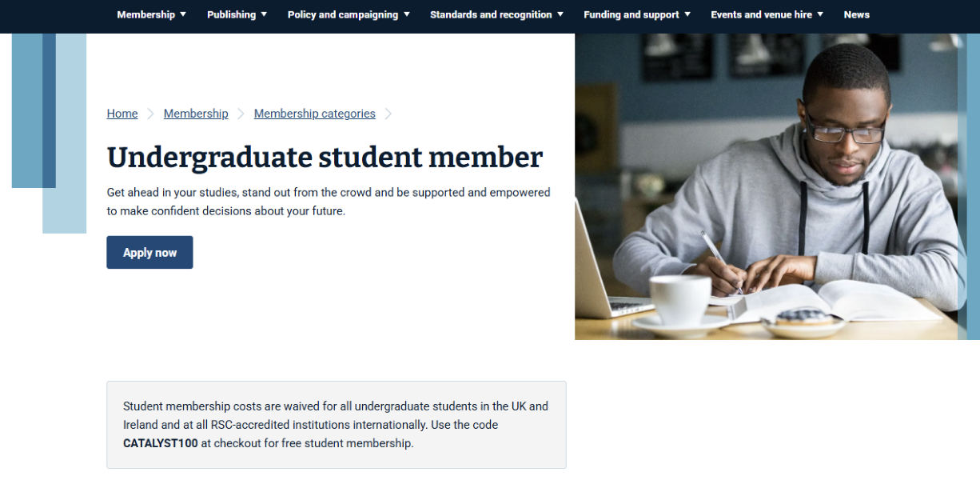The height and width of the screenshot is (504, 980).
Task: Open the Funding and support menu text
Action: pos(631,14)
